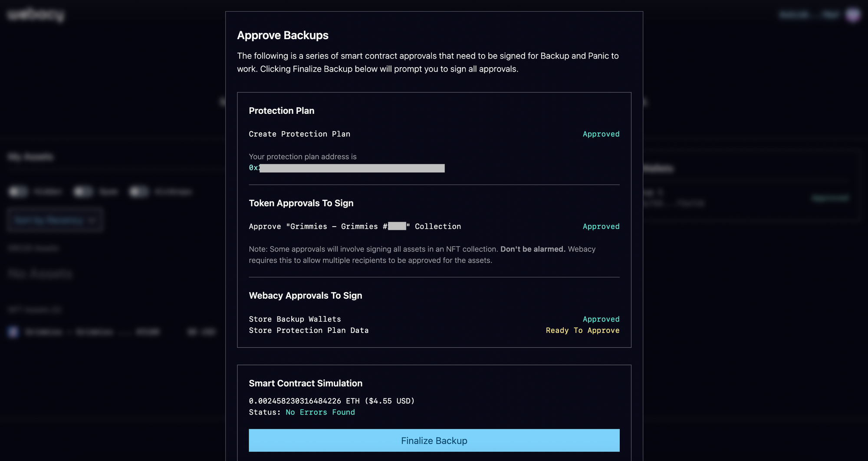Click the Finalize Backup button
The width and height of the screenshot is (868, 461).
(434, 440)
